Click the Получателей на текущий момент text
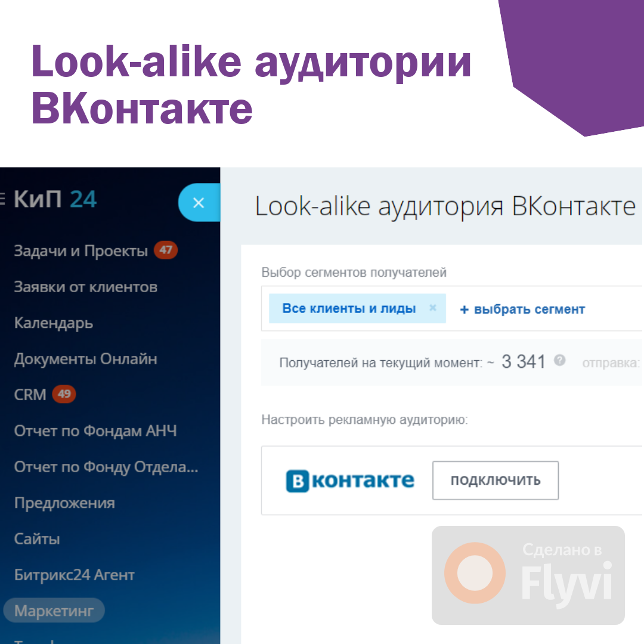The image size is (644, 644). pyautogui.click(x=381, y=363)
